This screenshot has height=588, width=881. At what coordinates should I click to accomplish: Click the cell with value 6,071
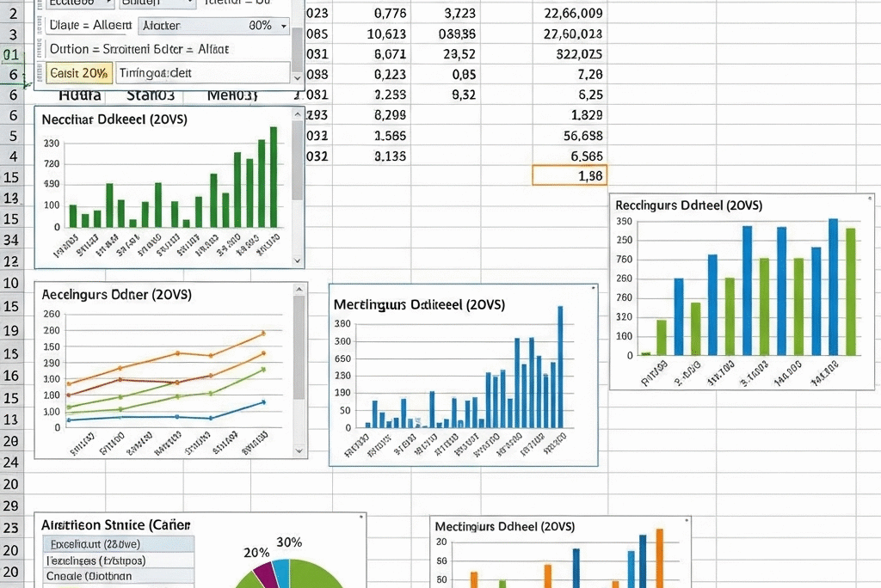click(x=372, y=54)
